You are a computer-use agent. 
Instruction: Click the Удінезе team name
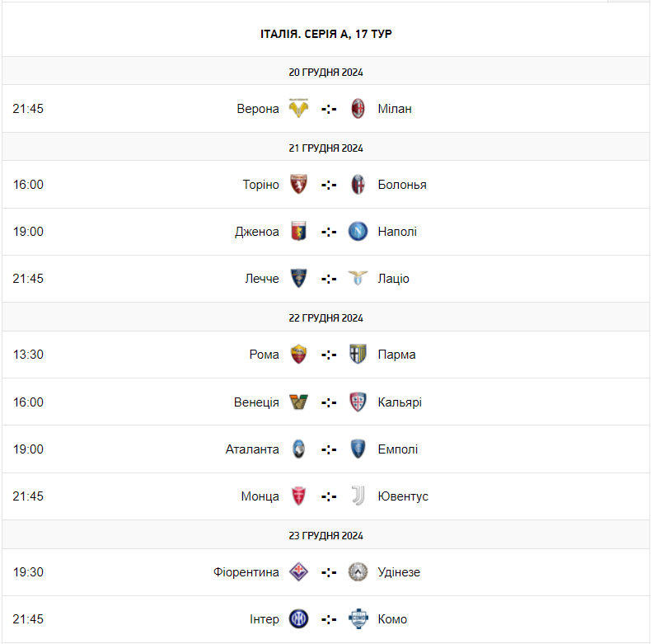[399, 572]
